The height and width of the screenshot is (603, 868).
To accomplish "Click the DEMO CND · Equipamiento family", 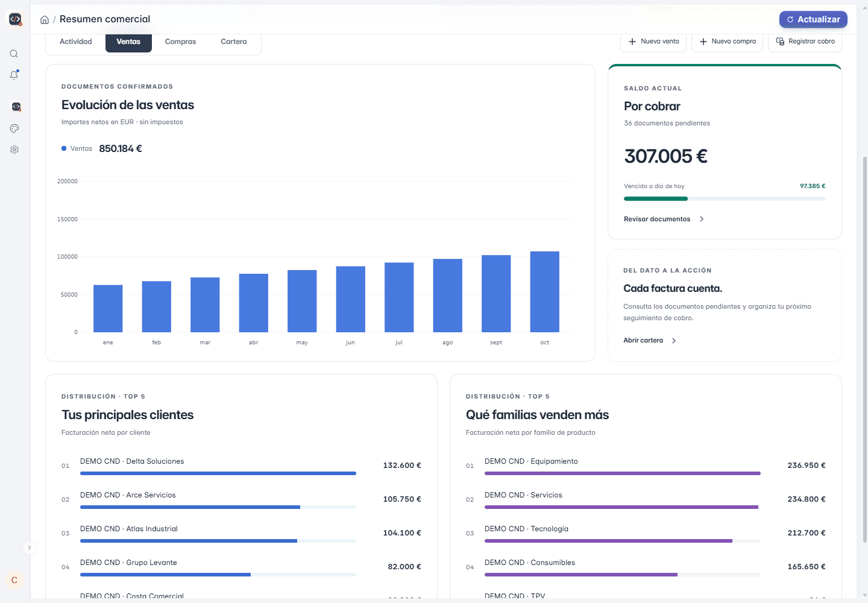I will [x=531, y=461].
